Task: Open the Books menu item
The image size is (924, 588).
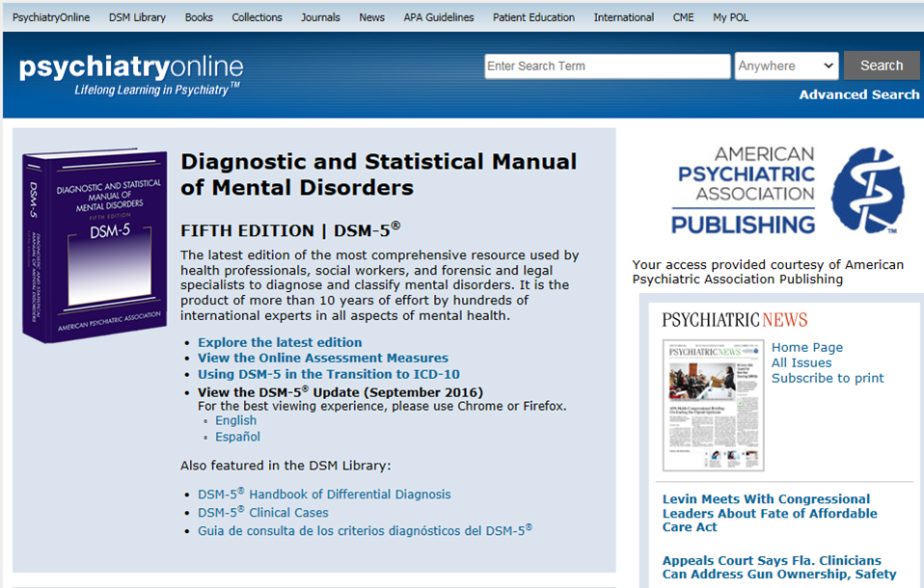Action: 199,17
